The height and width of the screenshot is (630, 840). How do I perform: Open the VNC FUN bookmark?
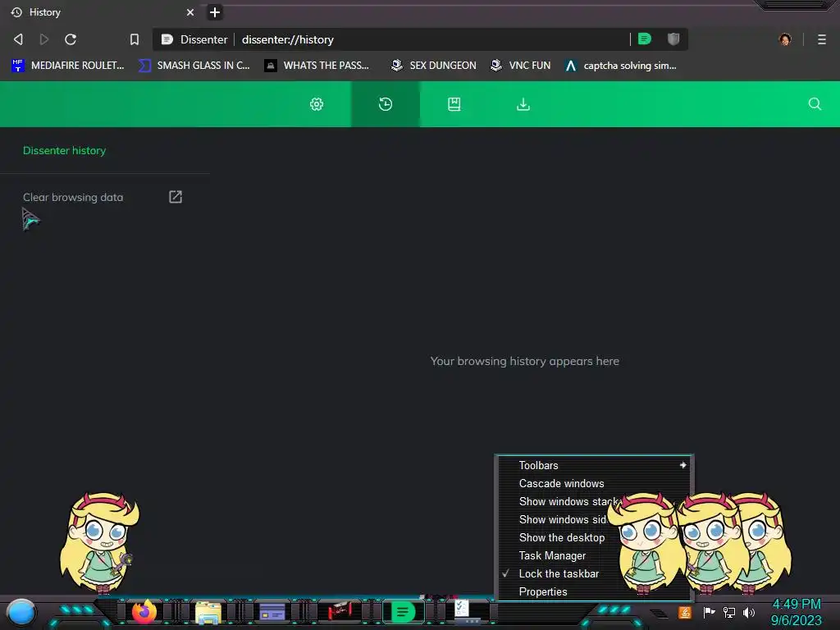[521, 66]
